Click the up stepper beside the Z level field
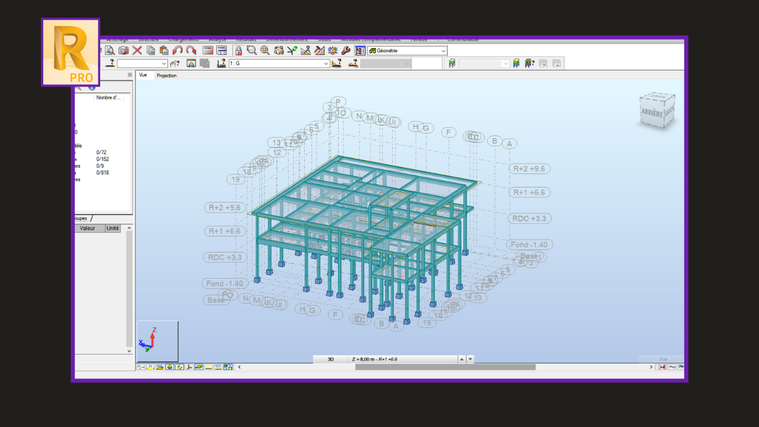This screenshot has width=759, height=427. tap(461, 359)
